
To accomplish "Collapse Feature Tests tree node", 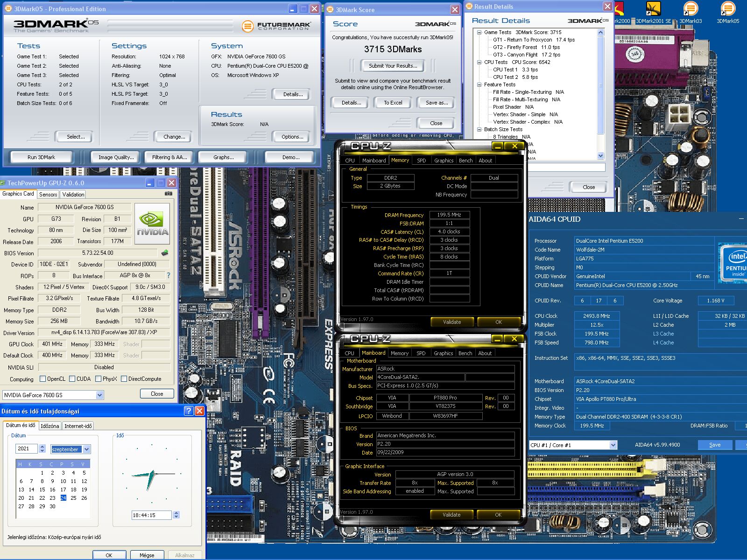I will 479,84.
